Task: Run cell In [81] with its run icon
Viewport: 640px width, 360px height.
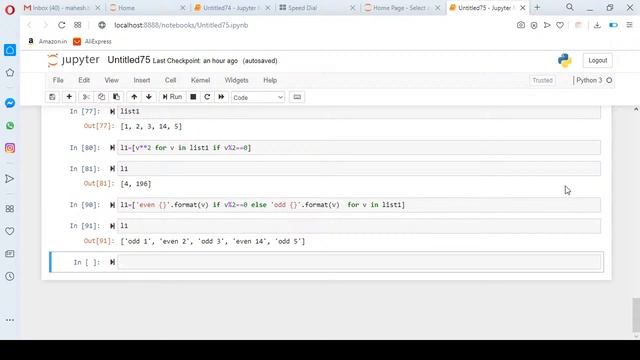Action: tap(112, 169)
